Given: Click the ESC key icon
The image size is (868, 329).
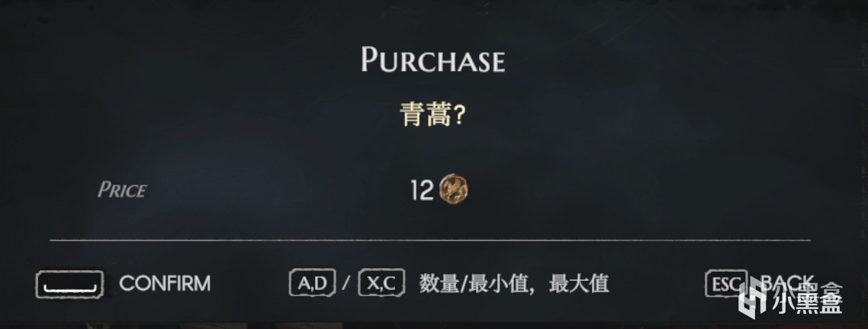Looking at the screenshot, I should [x=726, y=283].
